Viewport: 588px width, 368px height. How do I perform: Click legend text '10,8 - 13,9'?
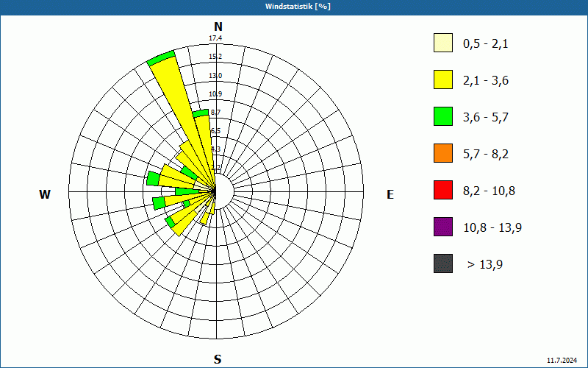tap(492, 228)
